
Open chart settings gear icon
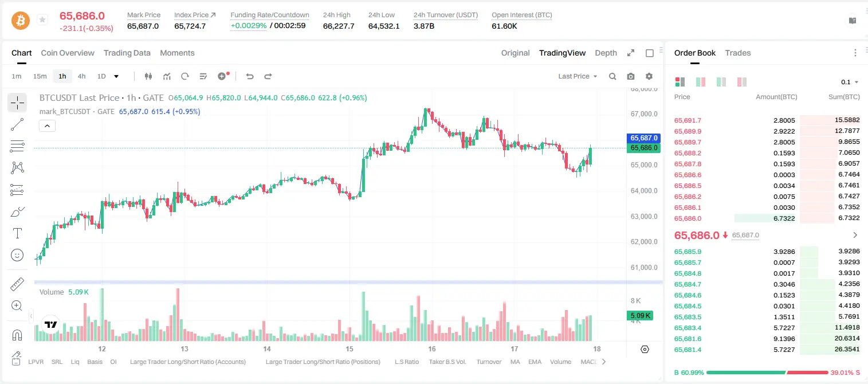649,76
